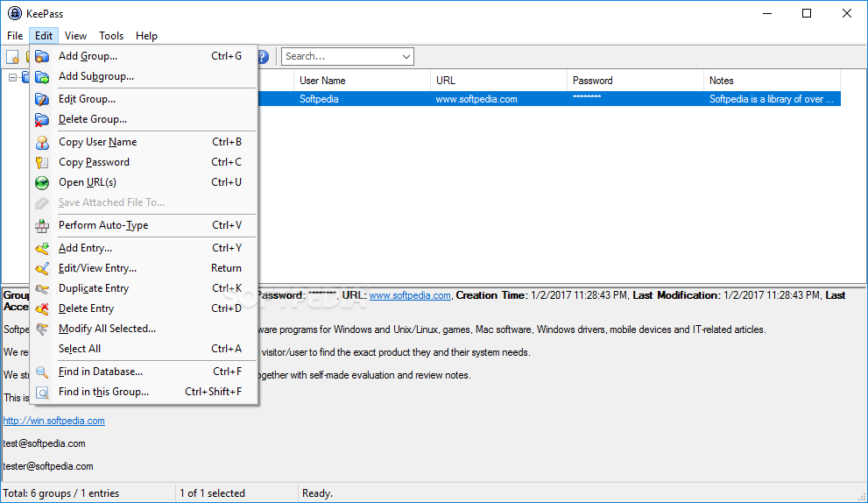
Task: Click the KeePass lock icon in title bar
Action: click(15, 13)
